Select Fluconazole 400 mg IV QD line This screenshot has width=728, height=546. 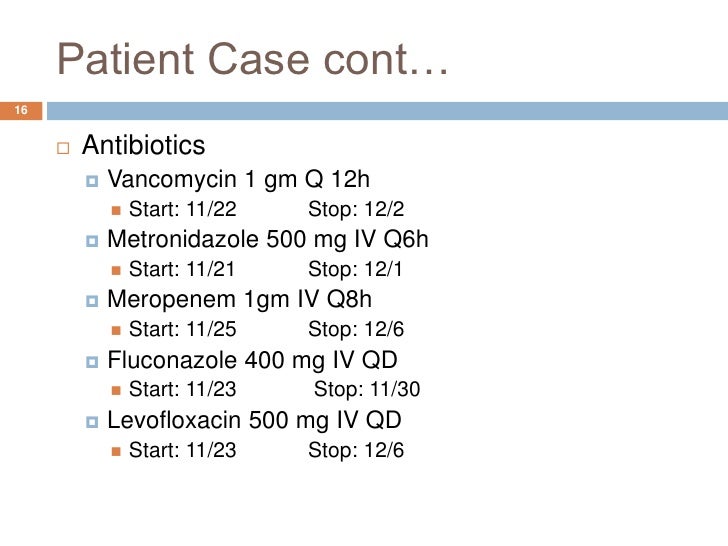[x=253, y=360]
